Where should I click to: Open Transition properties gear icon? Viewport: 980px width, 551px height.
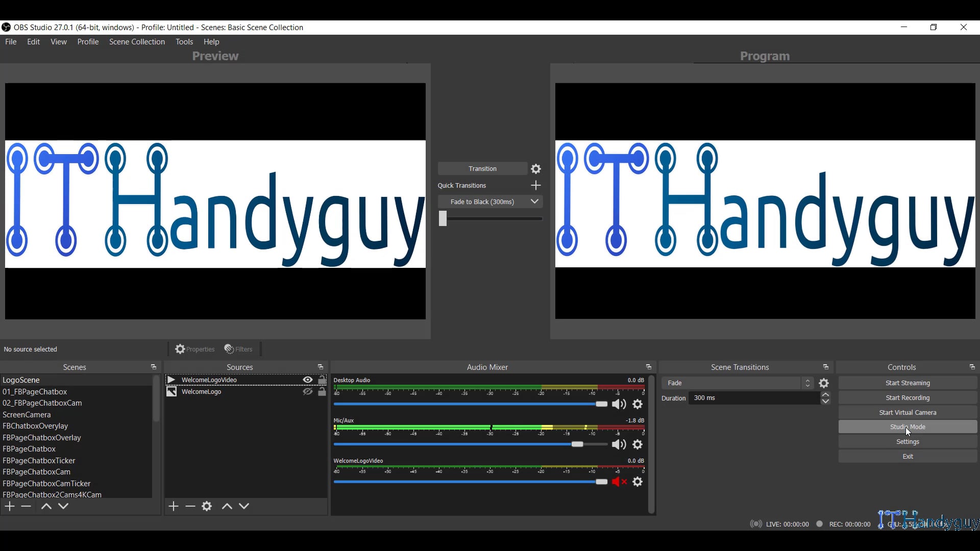(535, 168)
